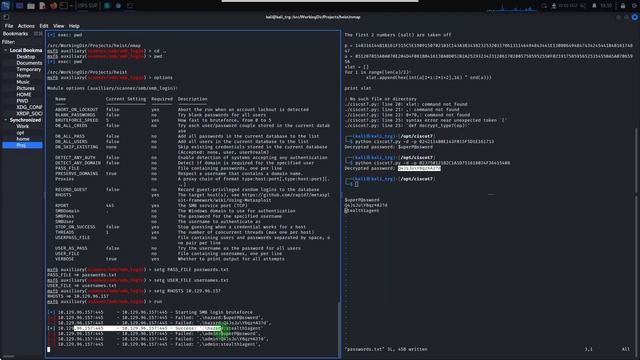Open the text editor panel icon
This screenshot has width=640, height=360.
click(42, 6)
